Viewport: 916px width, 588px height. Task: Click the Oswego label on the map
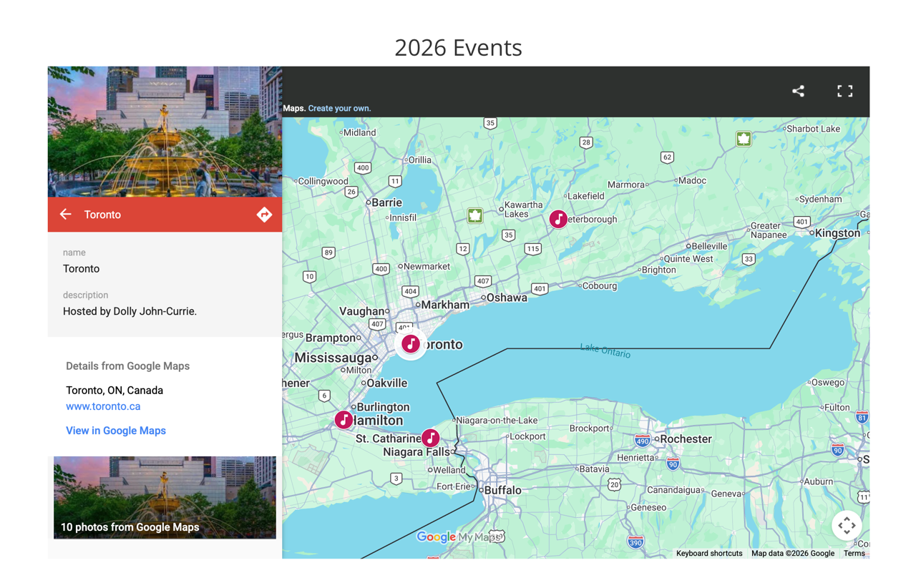[x=829, y=382]
